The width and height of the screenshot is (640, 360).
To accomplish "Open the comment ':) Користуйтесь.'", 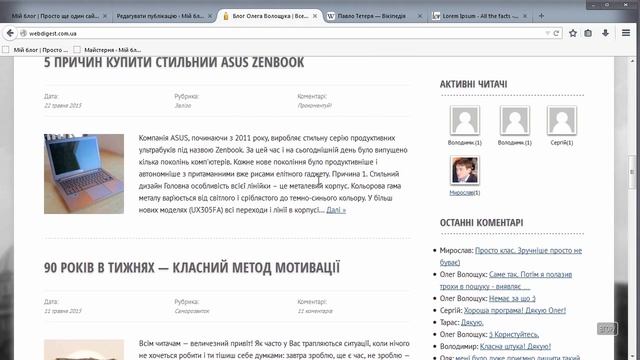I will 514,334.
